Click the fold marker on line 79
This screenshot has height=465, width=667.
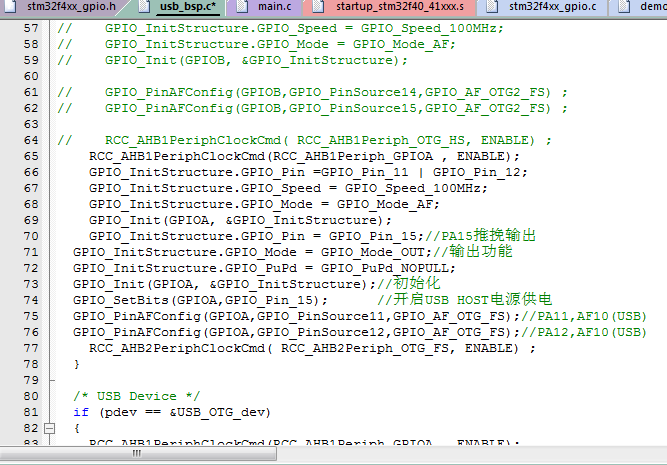[x=50, y=380]
